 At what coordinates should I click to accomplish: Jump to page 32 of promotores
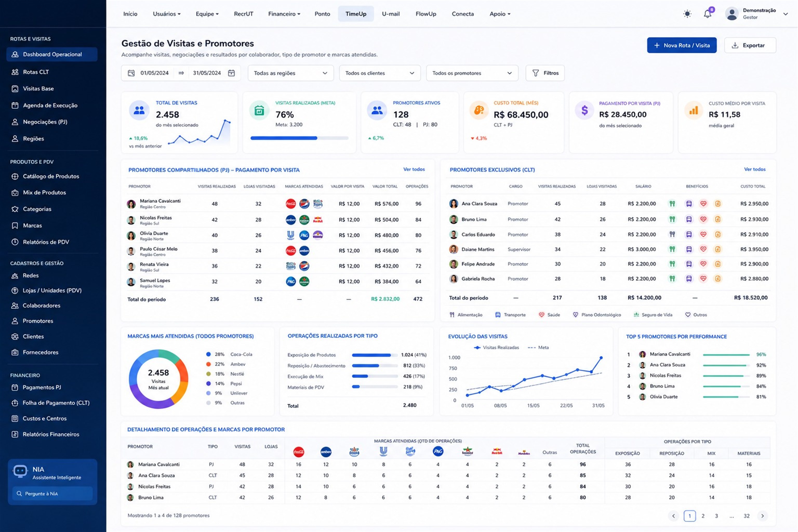[746, 516]
